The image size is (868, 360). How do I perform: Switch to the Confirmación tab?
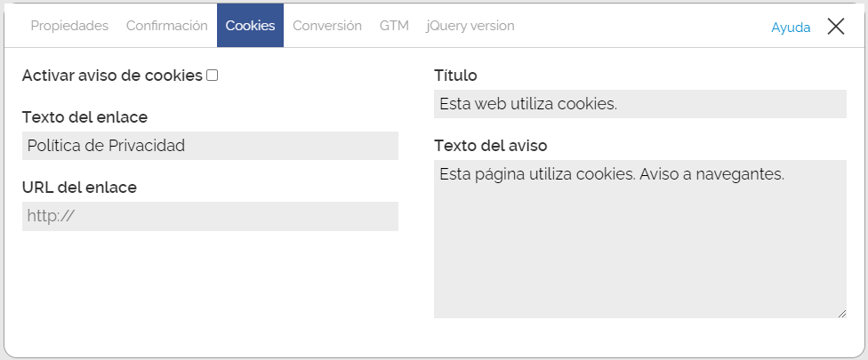(x=166, y=26)
